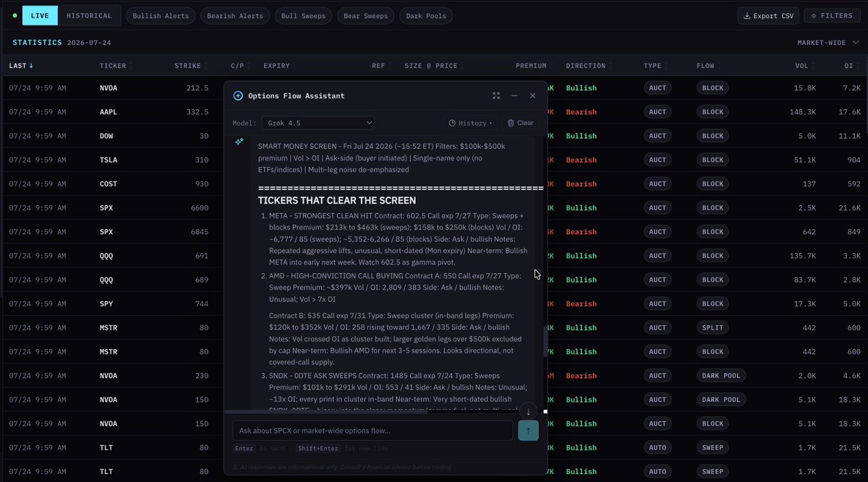
Task: Toggle the Dark Pools filter
Action: 426,15
